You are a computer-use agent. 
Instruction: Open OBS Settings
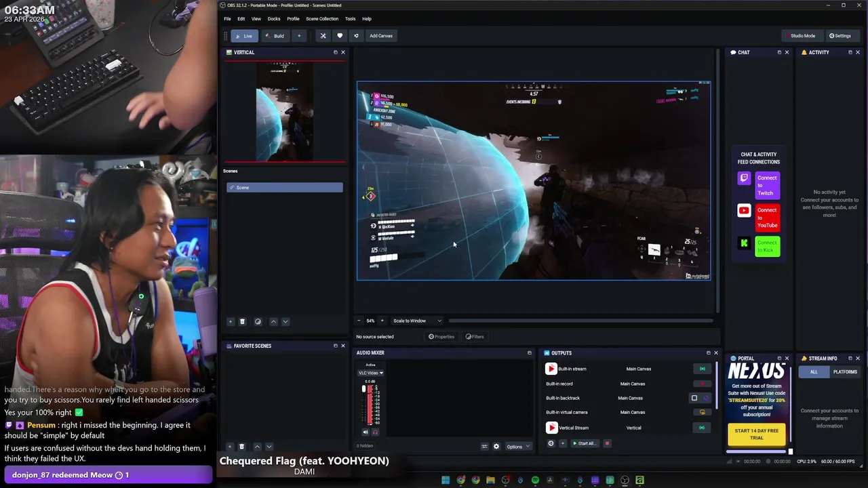tap(840, 36)
